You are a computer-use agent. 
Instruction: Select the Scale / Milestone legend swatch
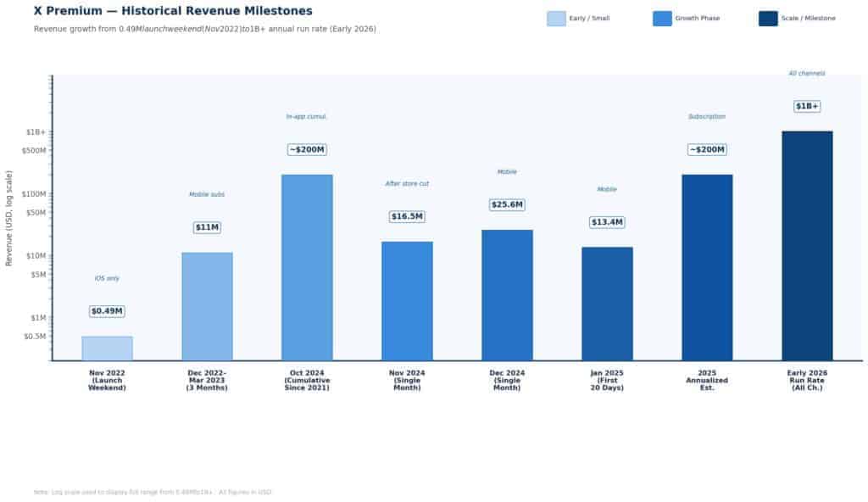[768, 19]
